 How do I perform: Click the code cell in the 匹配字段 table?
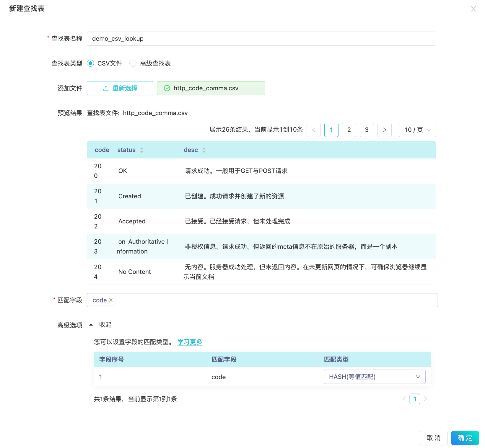(219, 377)
